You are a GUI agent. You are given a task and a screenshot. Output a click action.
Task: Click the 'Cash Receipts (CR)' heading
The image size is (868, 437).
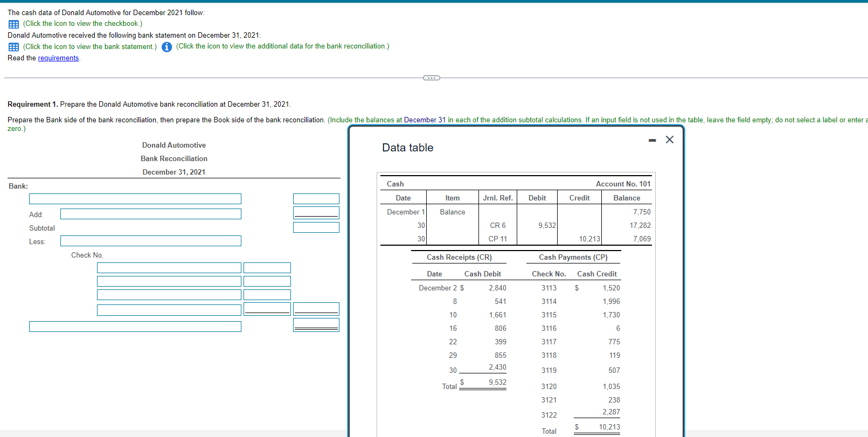click(459, 258)
